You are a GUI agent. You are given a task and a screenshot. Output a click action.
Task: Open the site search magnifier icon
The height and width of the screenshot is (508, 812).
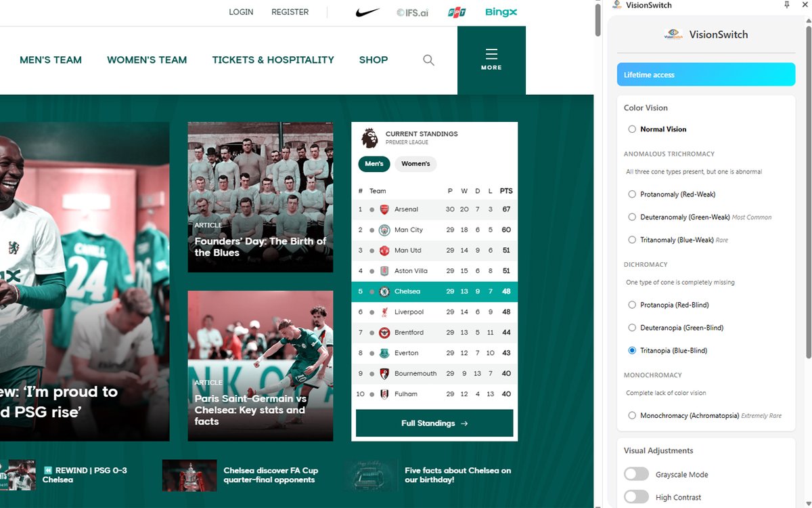pos(428,60)
